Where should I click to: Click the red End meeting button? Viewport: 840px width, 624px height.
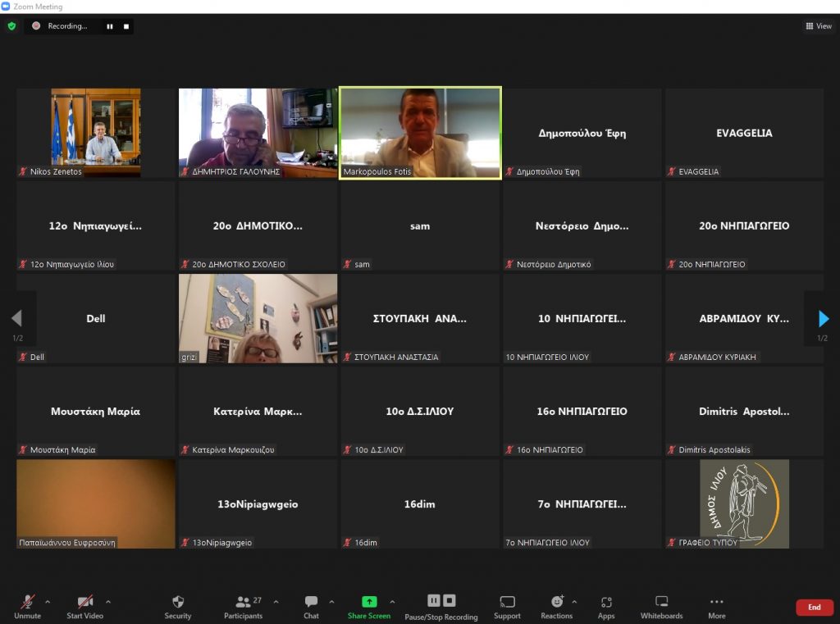tap(814, 608)
